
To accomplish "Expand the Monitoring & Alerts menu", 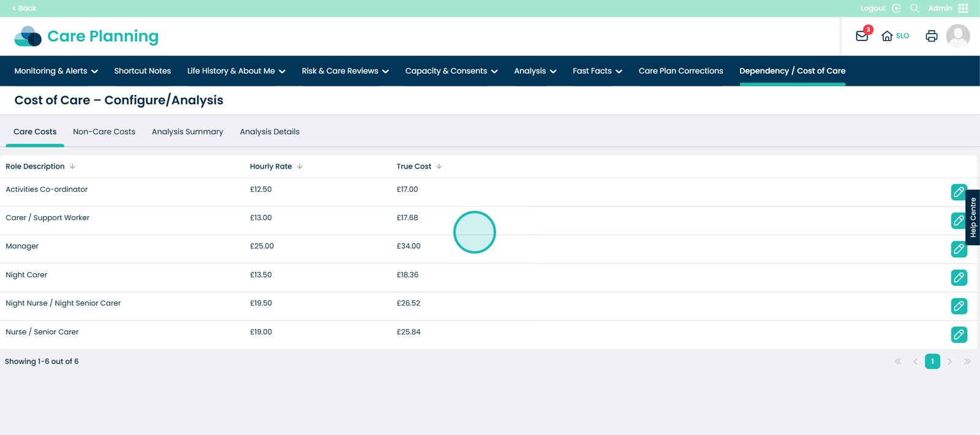I will [56, 71].
